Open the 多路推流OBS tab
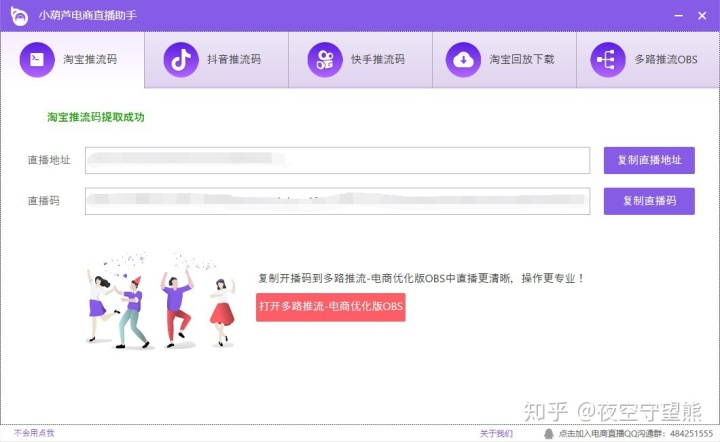This screenshot has width=720, height=442. pyautogui.click(x=648, y=60)
